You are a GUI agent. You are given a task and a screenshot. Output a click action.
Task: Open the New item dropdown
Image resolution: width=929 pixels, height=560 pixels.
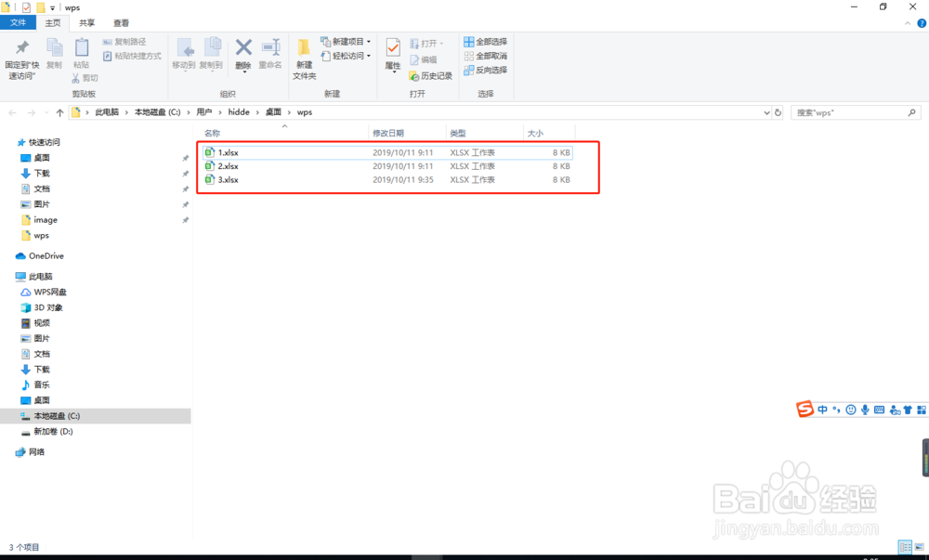[346, 42]
